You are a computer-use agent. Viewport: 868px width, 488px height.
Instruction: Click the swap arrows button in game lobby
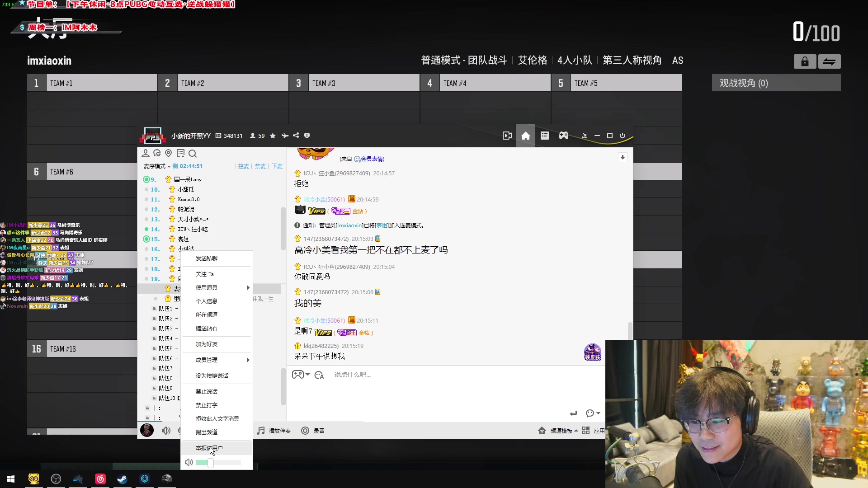829,61
